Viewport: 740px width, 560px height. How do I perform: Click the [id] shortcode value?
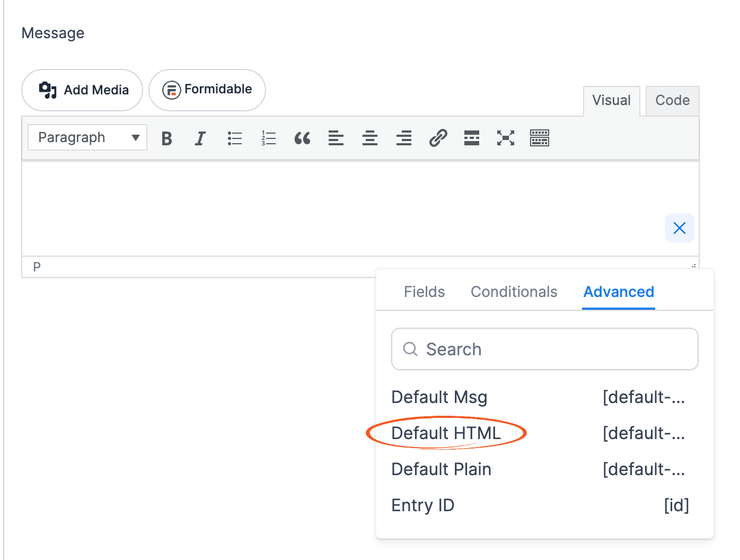(x=677, y=505)
